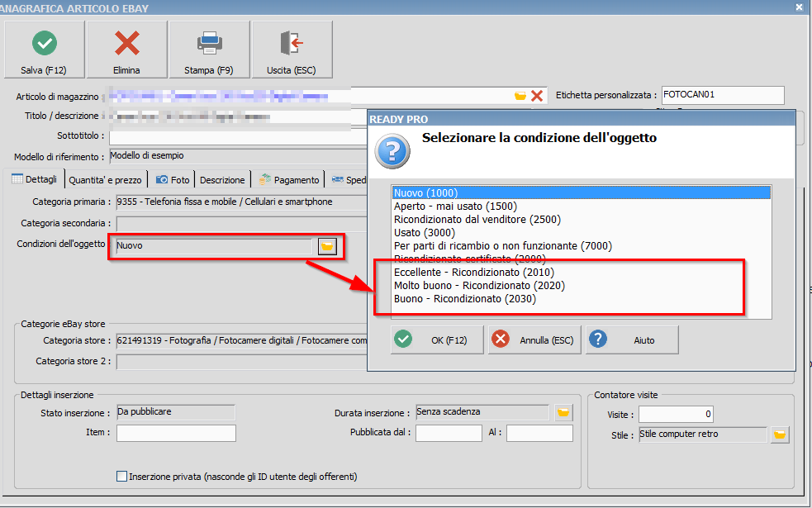Select Buono - Ricondizionato (2030)
812x508 pixels.
(x=581, y=299)
